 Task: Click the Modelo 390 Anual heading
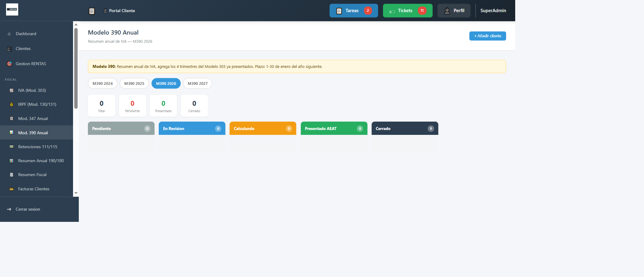[x=113, y=32]
